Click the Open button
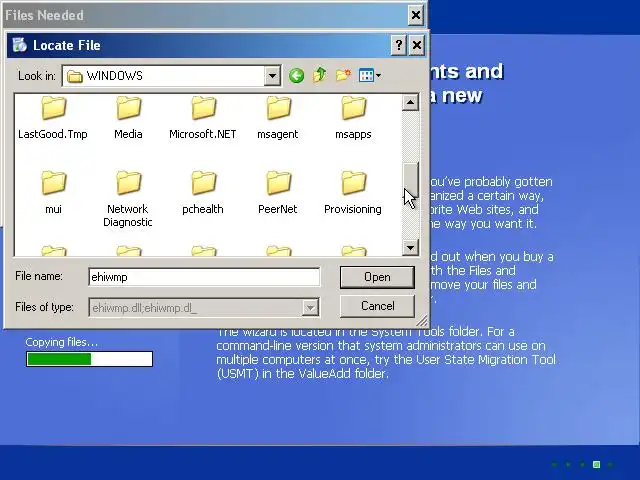Viewport: 640px width, 480px height. click(377, 277)
